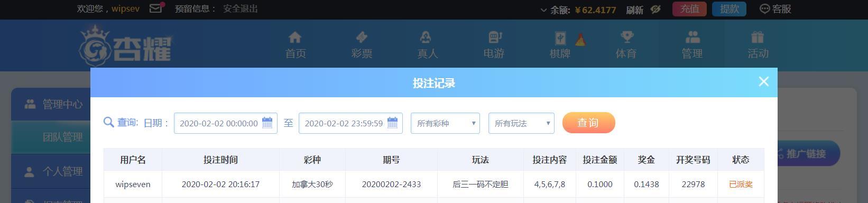Screen dimensions: 868x203
Task: Open the 活动 promotions menu
Action: [x=758, y=45]
